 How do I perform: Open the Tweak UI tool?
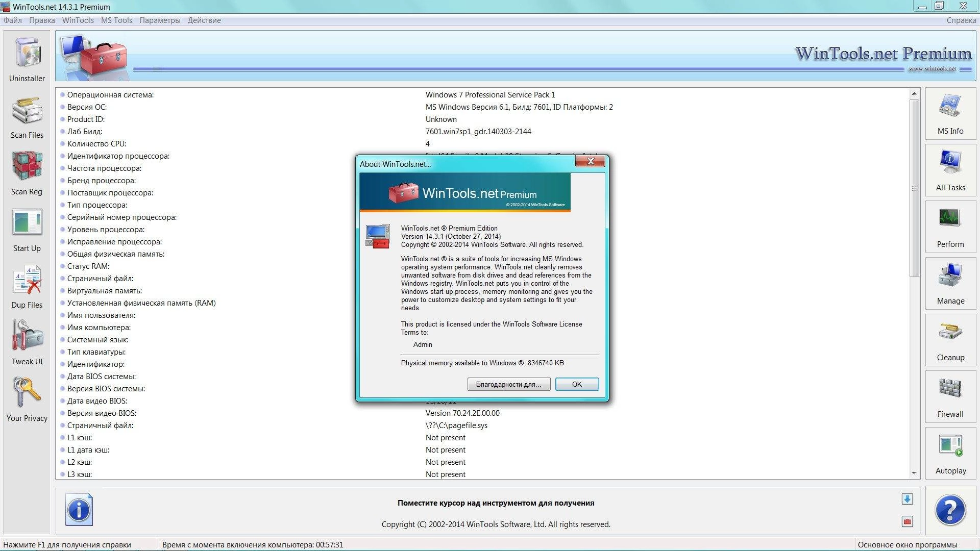click(27, 343)
